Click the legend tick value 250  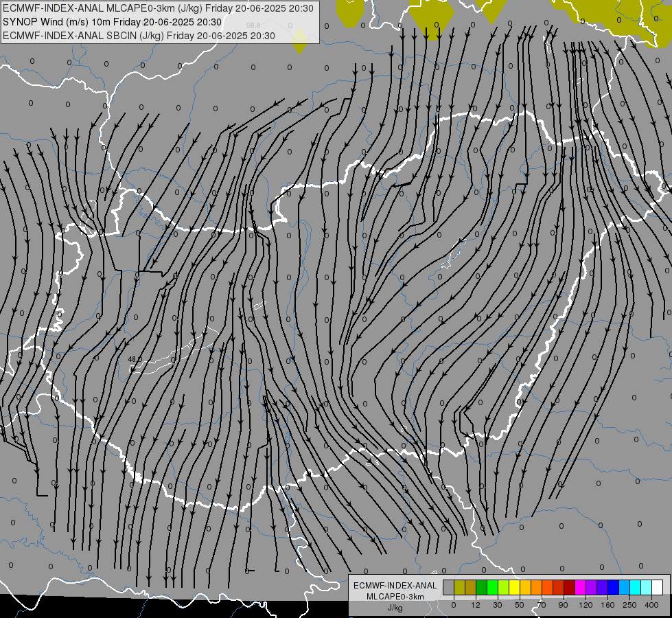(629, 605)
